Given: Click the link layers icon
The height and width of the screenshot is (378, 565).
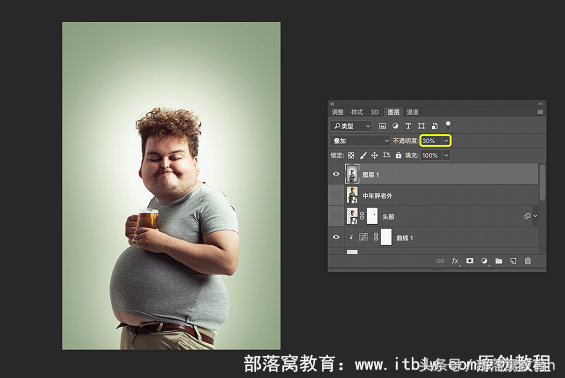Looking at the screenshot, I should [x=440, y=261].
